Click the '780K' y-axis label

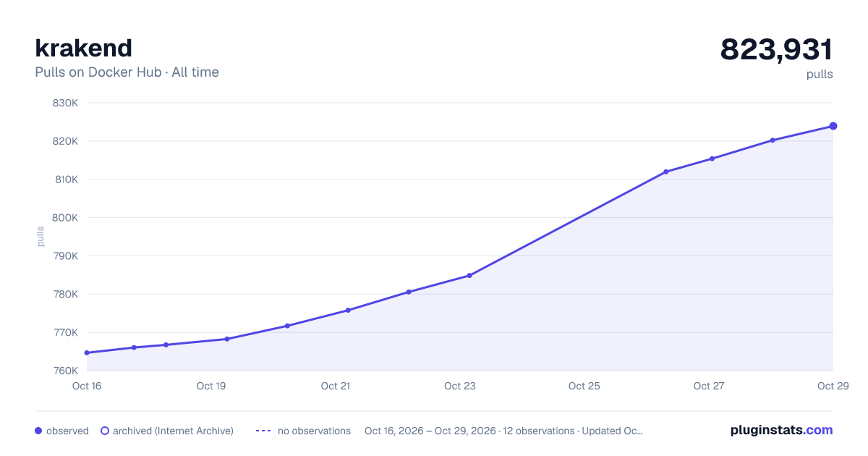click(x=65, y=295)
